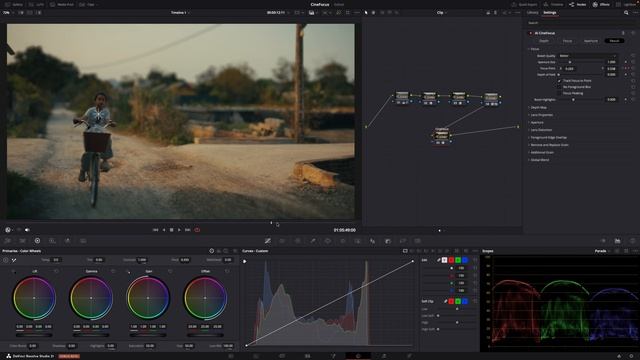Select the Depth output tab
Screen dimensions: 640x360
coord(544,41)
